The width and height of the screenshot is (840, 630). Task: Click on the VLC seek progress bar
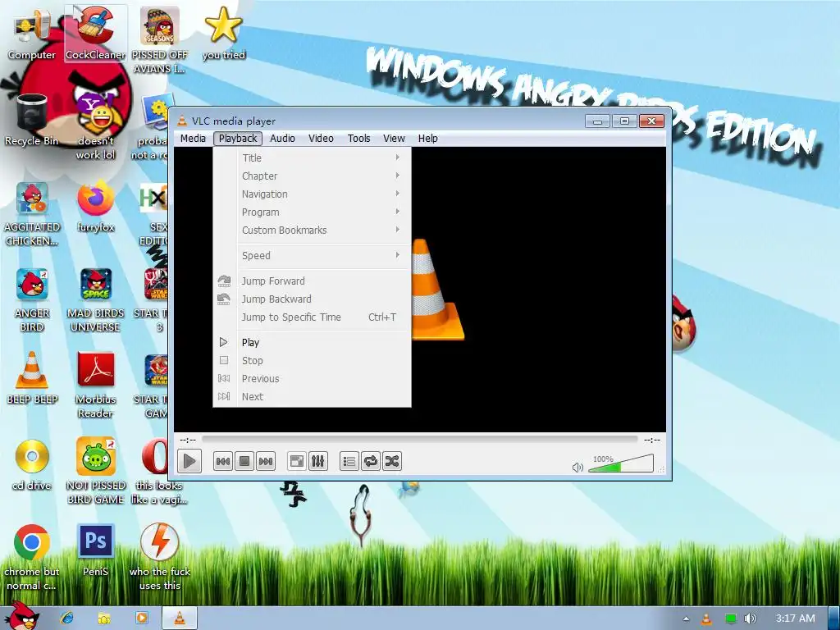click(419, 440)
